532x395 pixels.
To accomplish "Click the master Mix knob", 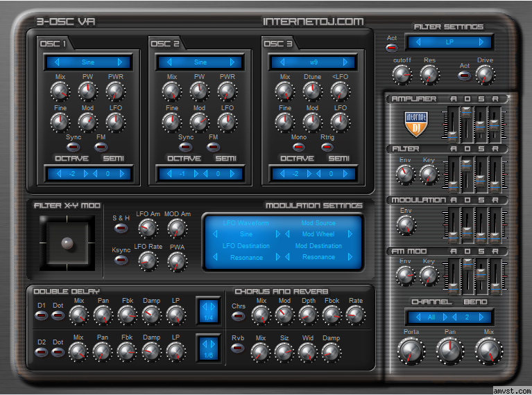I will [489, 351].
